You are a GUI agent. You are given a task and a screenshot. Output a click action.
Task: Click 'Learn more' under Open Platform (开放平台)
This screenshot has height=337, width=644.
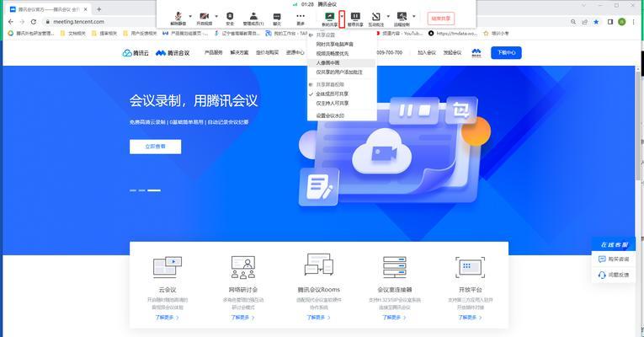(470, 318)
